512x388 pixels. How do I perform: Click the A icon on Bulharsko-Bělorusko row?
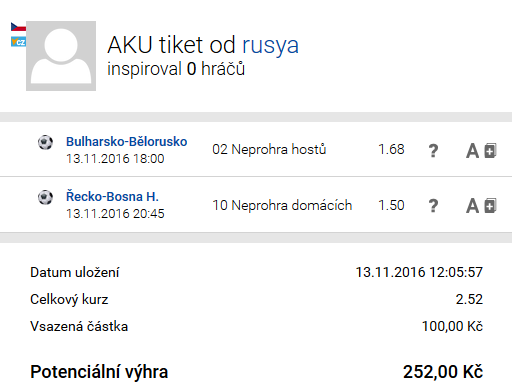click(x=472, y=151)
